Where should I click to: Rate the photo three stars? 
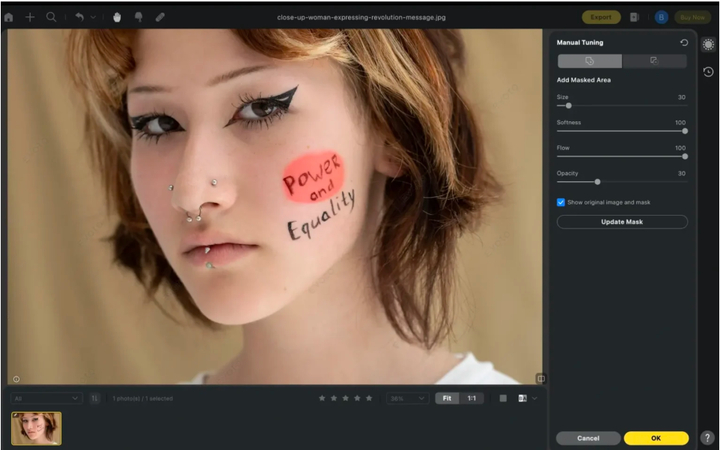point(345,398)
